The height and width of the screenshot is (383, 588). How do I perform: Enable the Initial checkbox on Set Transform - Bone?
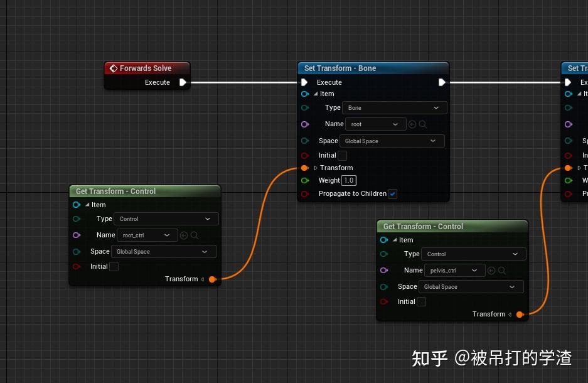click(x=341, y=155)
